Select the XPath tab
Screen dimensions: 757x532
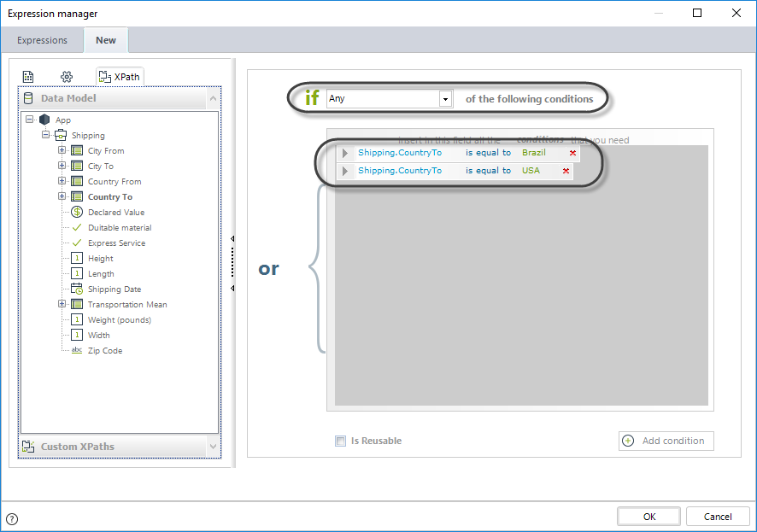pos(120,77)
